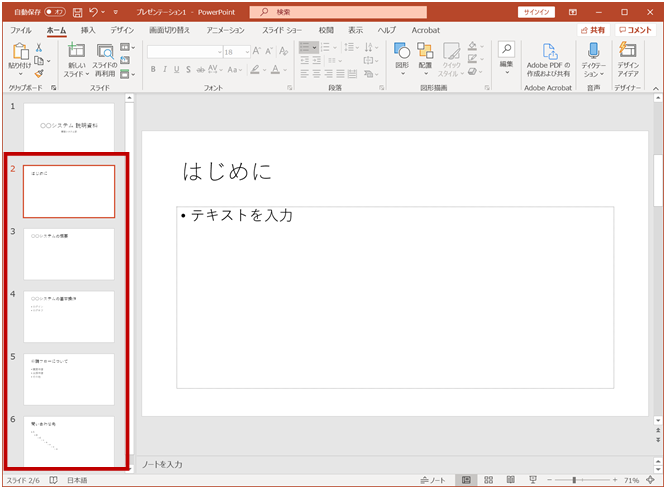Click the サインイン (Sign in) button
667x489 pixels.
point(536,12)
